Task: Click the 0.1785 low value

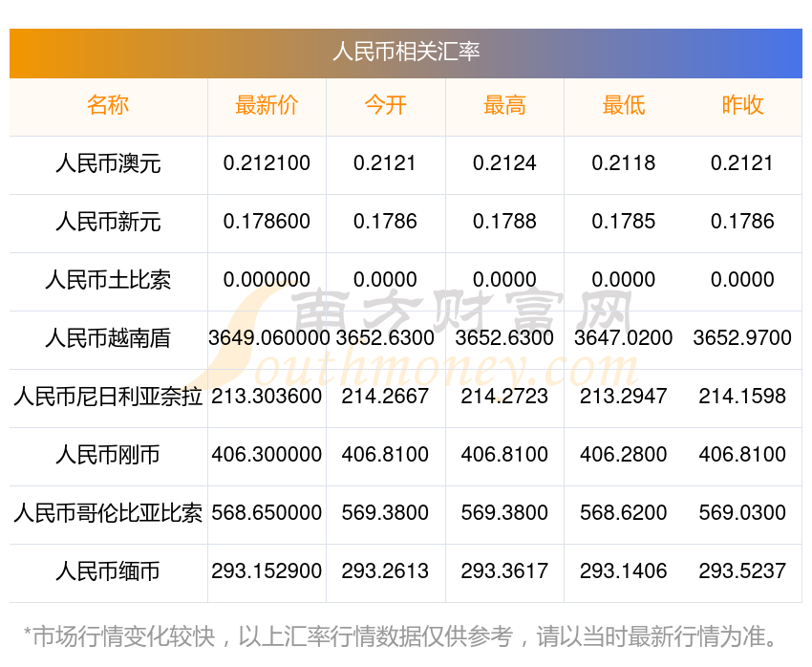Action: [x=624, y=222]
